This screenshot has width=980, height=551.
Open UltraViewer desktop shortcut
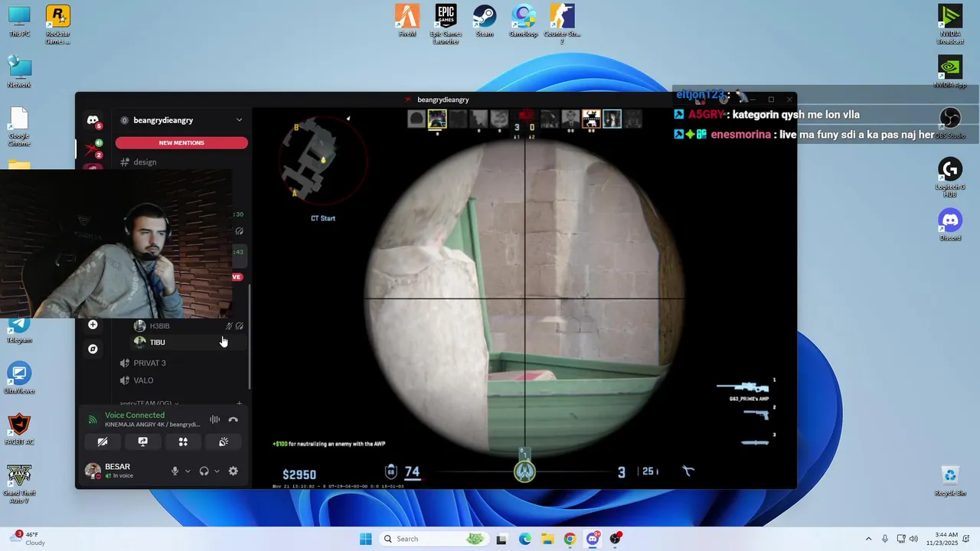19,378
